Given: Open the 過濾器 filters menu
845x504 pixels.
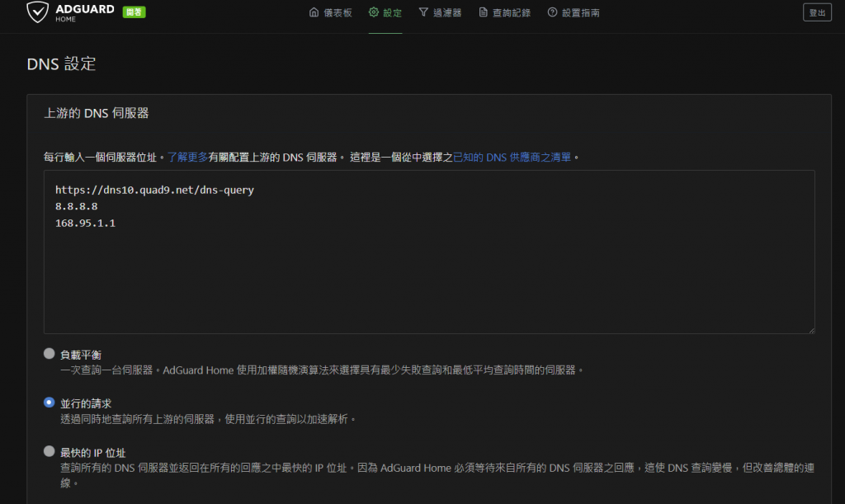Looking at the screenshot, I should [441, 13].
